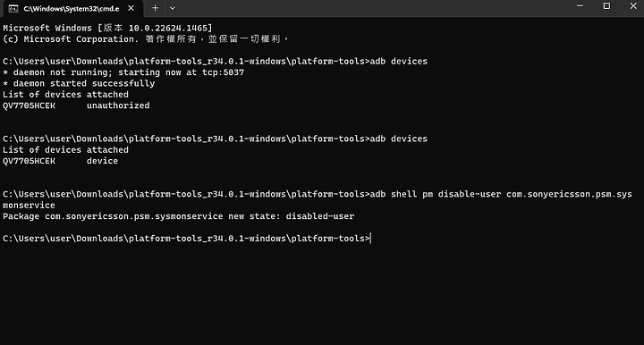Select the C:\Windows\System32\cmd.e tab
Viewport: 644px width, 345px height.
pos(73,9)
